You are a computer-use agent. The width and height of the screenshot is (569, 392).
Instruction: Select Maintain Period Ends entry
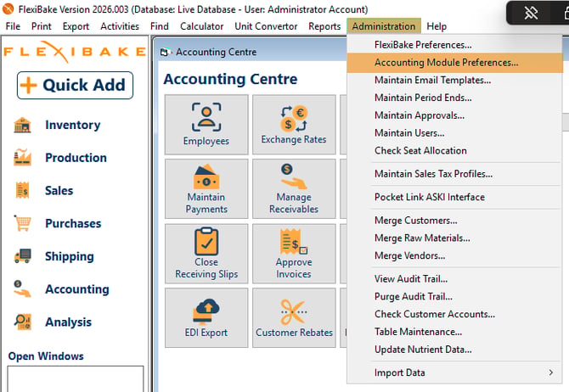click(x=454, y=98)
